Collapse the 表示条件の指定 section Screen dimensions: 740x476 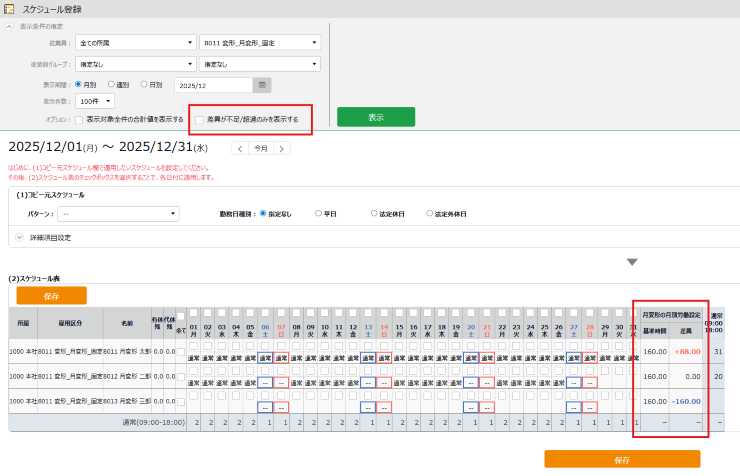(12, 26)
